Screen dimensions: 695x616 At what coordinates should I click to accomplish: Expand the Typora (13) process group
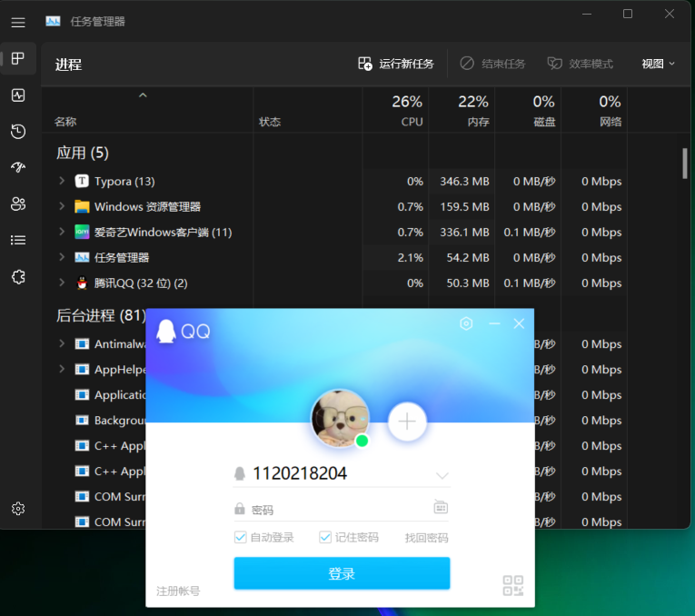62,181
